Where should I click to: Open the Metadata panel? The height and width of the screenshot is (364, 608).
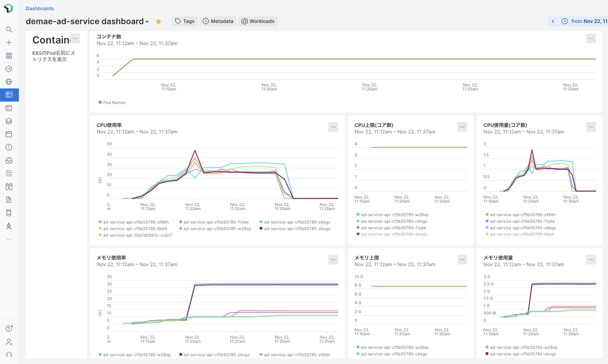point(218,21)
